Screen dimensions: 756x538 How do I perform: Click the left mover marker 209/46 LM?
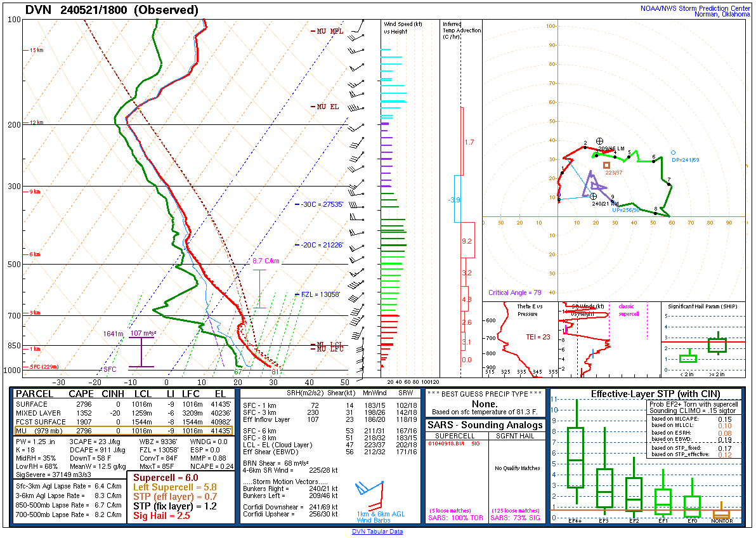(599, 141)
